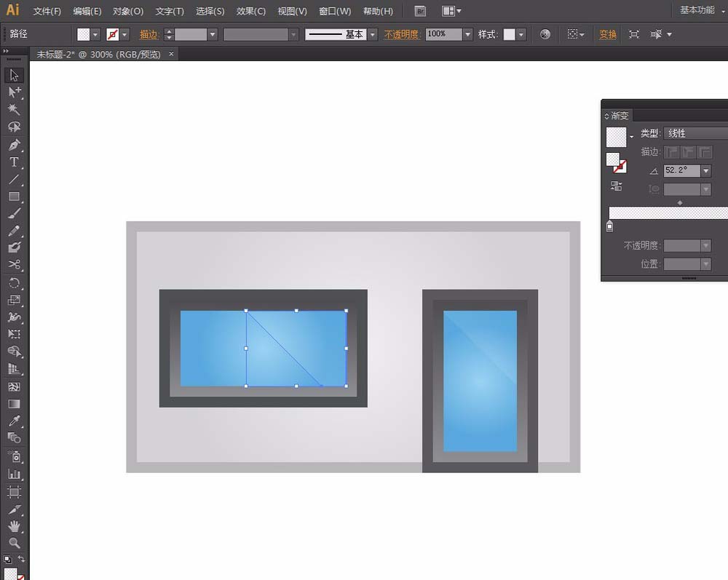Activate fill box in gradient panel

click(612, 159)
